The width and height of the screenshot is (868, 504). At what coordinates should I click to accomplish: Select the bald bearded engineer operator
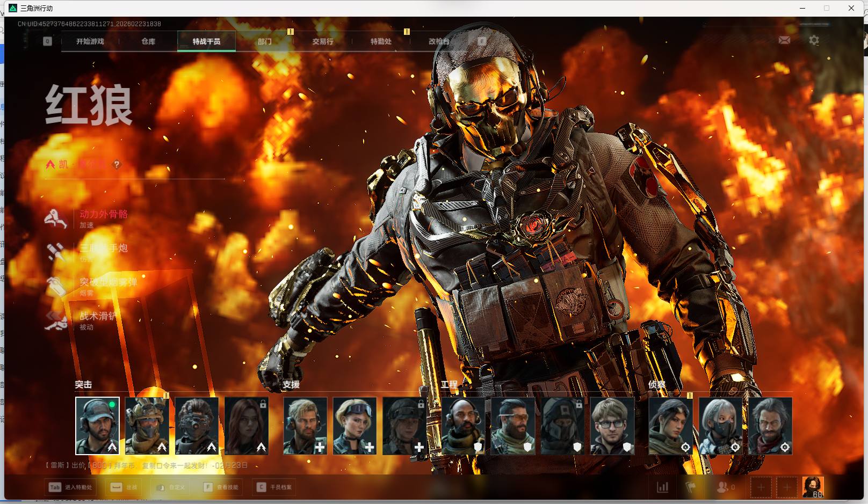coord(463,426)
